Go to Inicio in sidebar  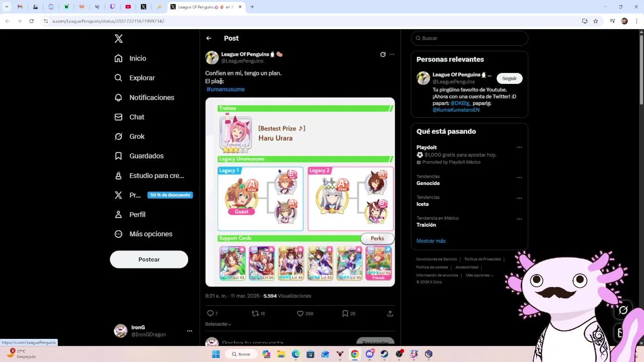click(130, 58)
